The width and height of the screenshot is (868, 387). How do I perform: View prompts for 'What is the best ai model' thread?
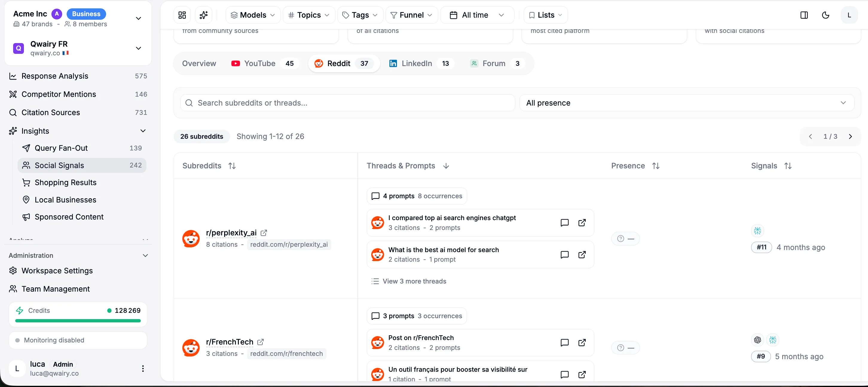(x=564, y=255)
